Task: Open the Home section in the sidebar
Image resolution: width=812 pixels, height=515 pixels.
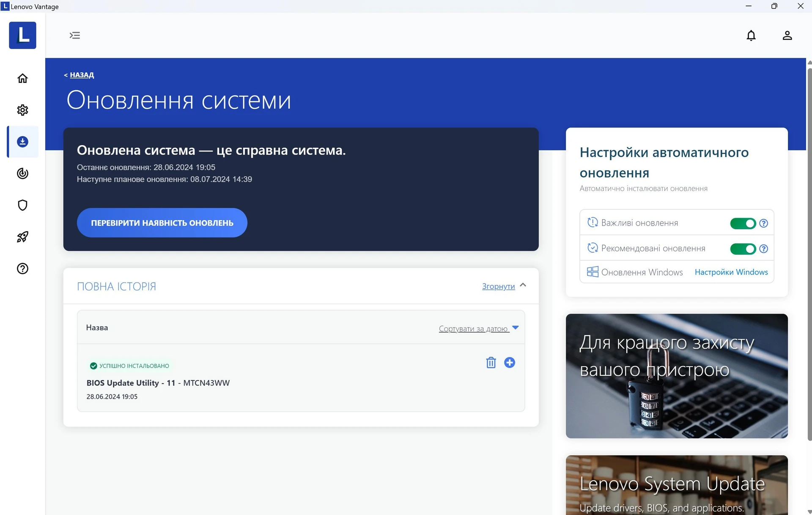Action: [x=22, y=78]
